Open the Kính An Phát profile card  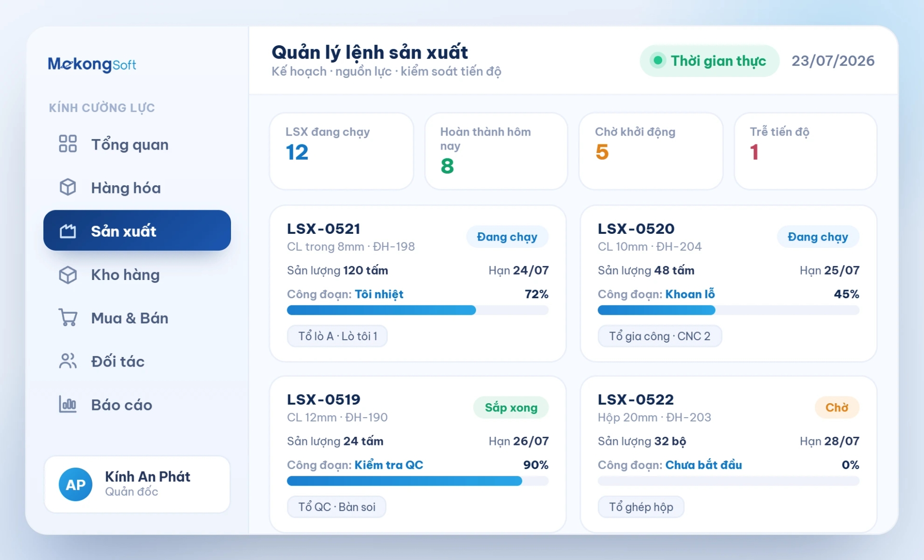pyautogui.click(x=137, y=484)
